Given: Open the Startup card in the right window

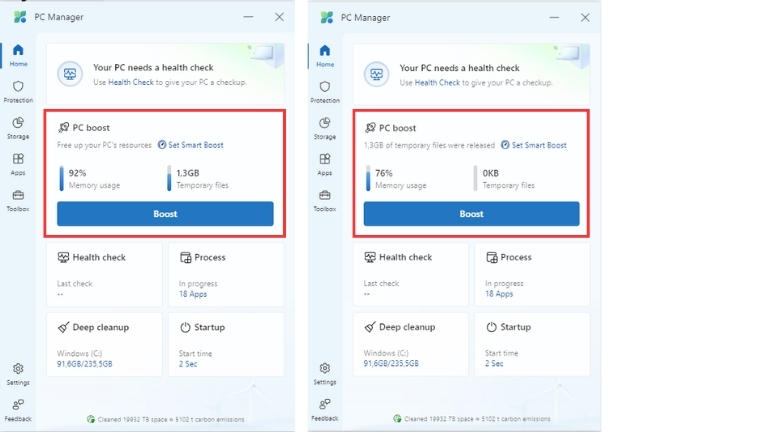Looking at the screenshot, I should pos(532,344).
